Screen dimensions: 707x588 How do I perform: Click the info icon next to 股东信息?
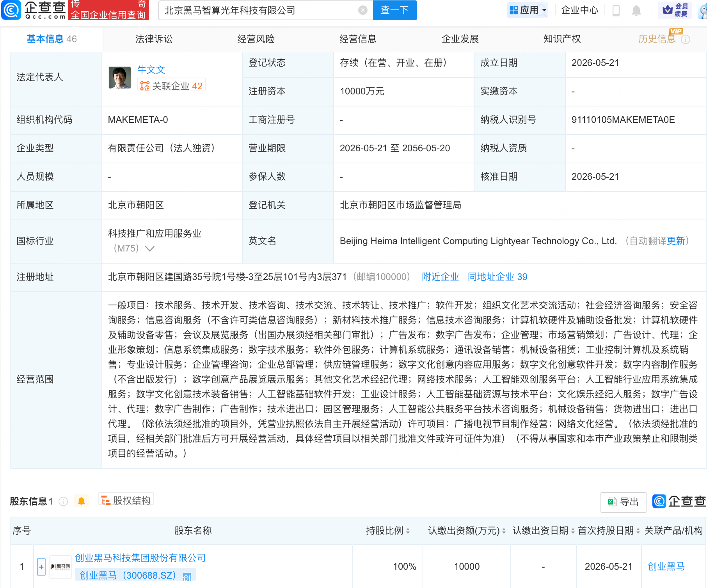(63, 501)
